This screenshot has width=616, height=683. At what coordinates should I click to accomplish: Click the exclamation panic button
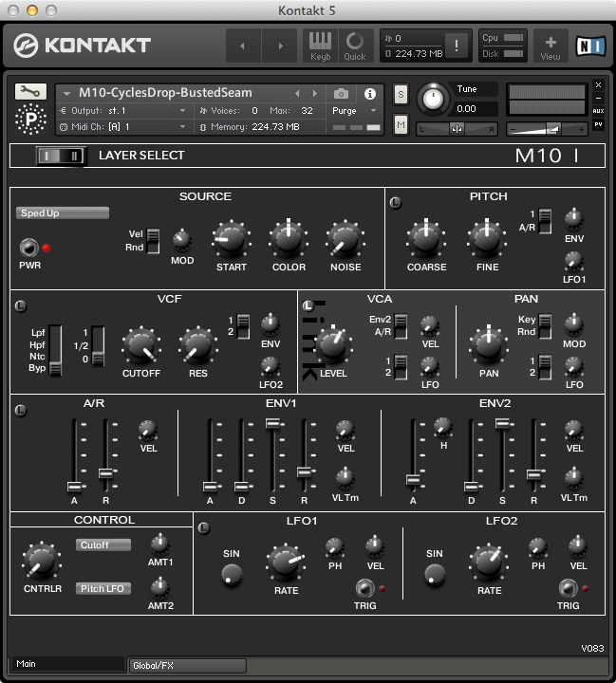click(456, 46)
